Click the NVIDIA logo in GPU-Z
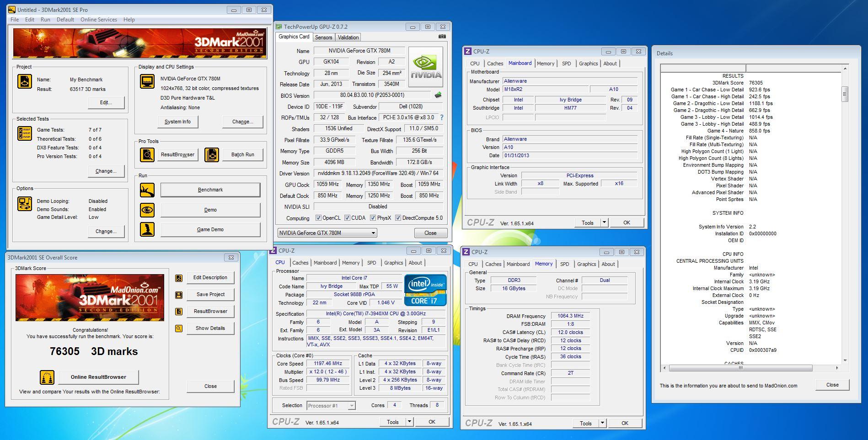 pos(425,67)
